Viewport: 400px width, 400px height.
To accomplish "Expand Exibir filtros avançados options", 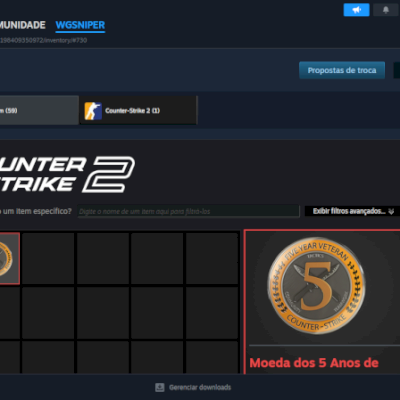I will 352,211.
